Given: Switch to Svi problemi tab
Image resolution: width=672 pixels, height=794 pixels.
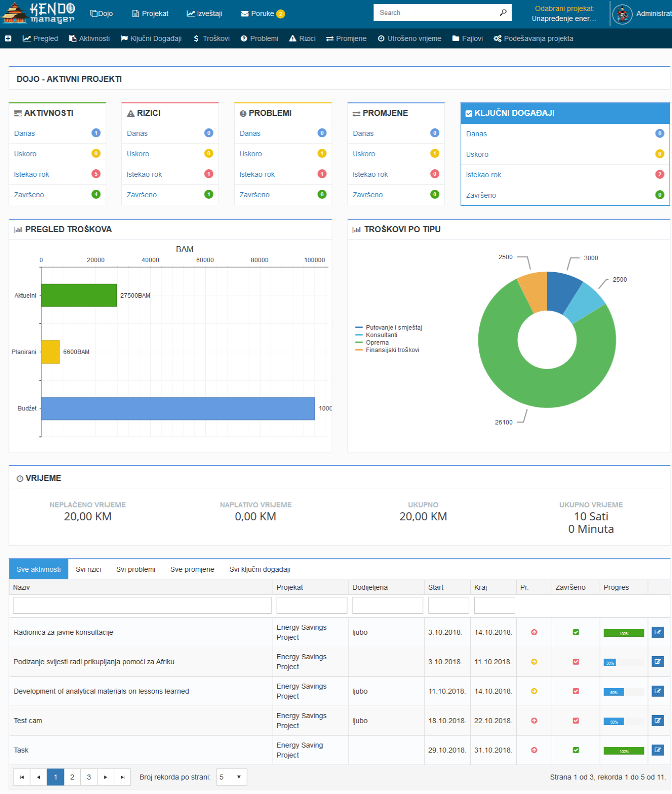Looking at the screenshot, I should pyautogui.click(x=136, y=569).
